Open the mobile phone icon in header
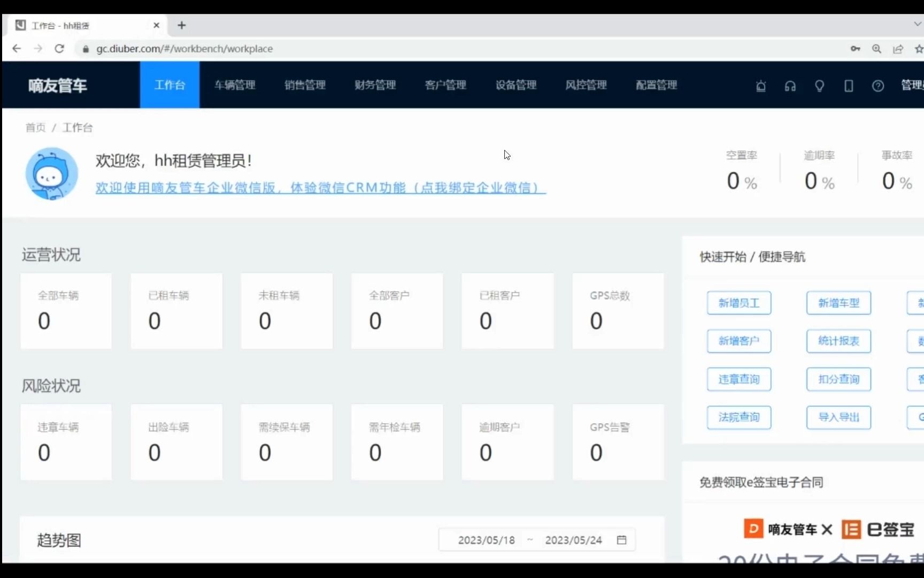 (x=849, y=86)
